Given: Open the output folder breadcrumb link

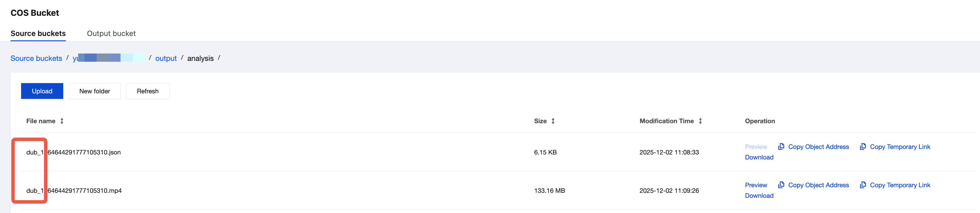Looking at the screenshot, I should coord(166,58).
